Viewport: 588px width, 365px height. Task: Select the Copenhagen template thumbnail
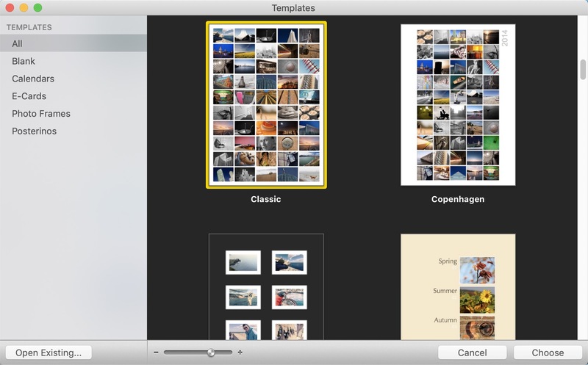click(x=458, y=105)
